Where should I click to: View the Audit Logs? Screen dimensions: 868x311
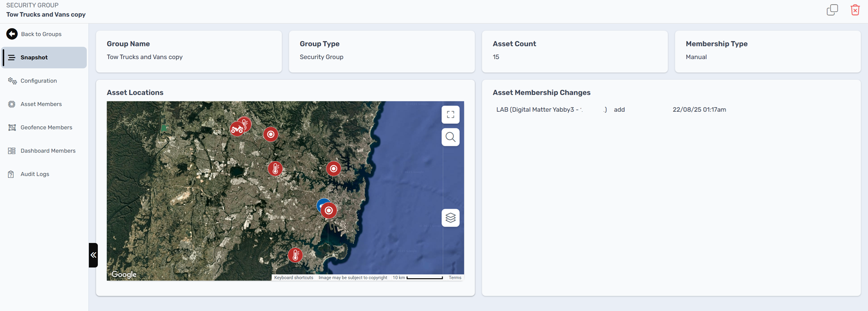coord(44,174)
